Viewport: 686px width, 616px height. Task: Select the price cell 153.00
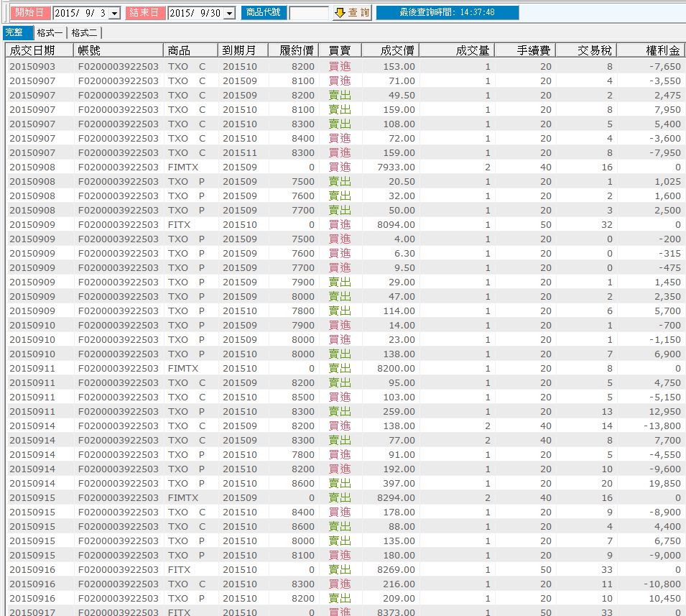coord(399,67)
